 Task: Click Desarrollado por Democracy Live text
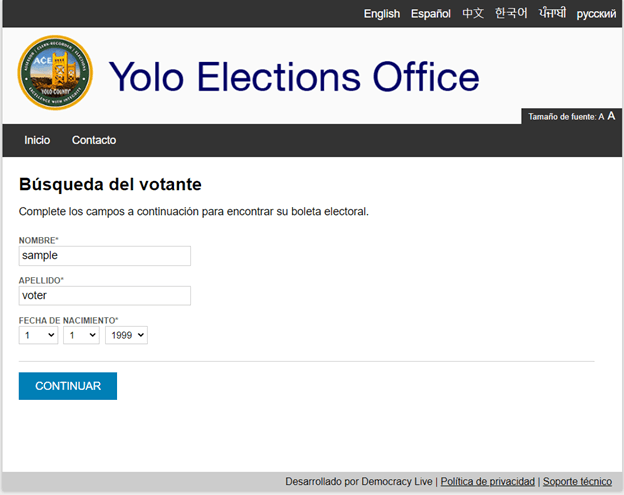(x=359, y=481)
